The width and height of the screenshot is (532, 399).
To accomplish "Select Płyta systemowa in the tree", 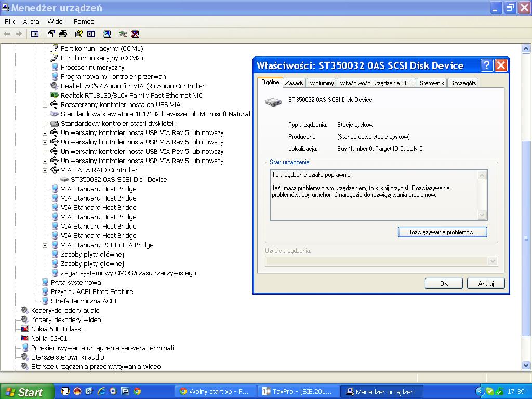I will point(76,282).
